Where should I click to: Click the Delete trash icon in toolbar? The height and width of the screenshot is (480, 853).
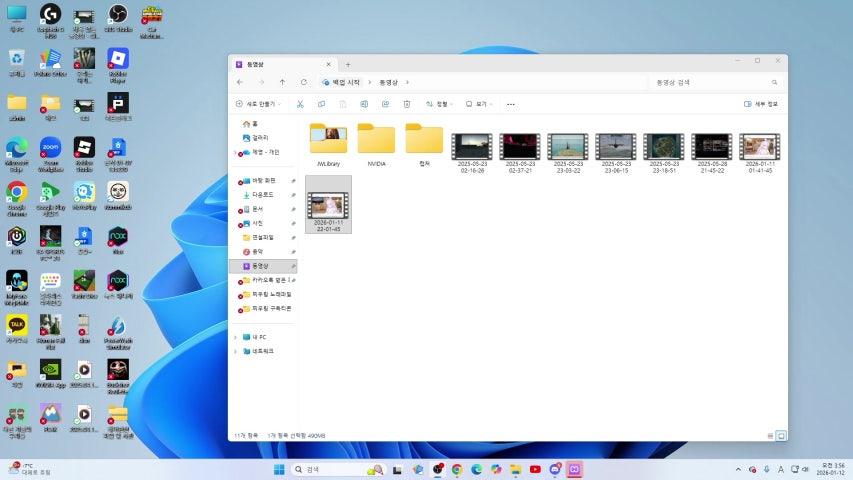click(407, 104)
